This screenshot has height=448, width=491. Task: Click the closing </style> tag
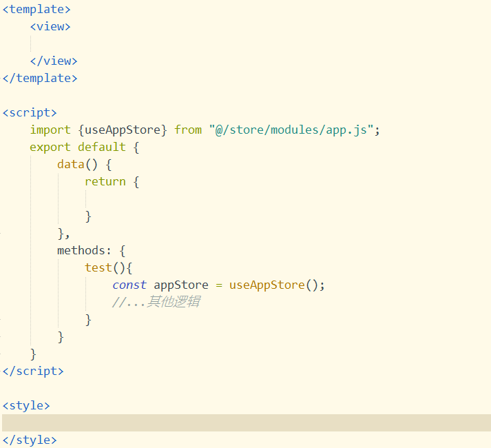30,440
